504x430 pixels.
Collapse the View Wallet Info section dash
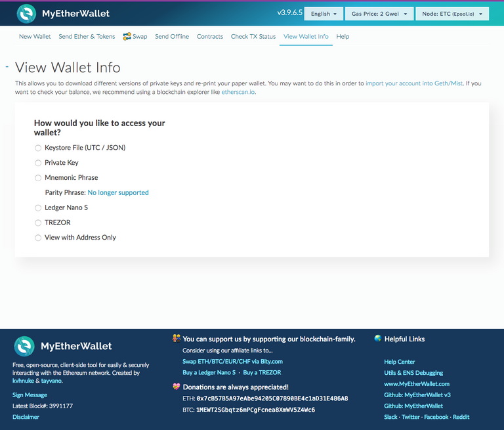(x=7, y=67)
